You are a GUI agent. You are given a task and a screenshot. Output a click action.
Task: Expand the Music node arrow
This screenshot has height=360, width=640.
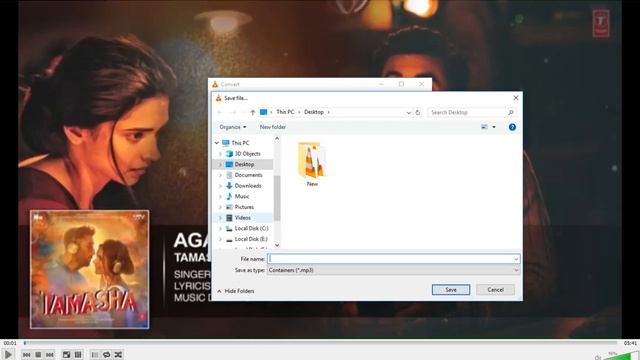click(x=220, y=196)
